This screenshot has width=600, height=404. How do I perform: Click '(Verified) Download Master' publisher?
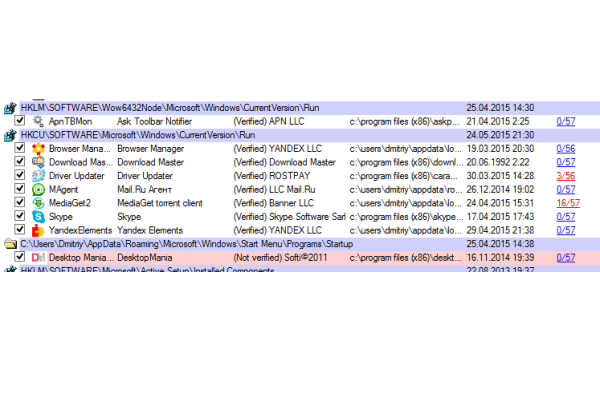tap(284, 162)
